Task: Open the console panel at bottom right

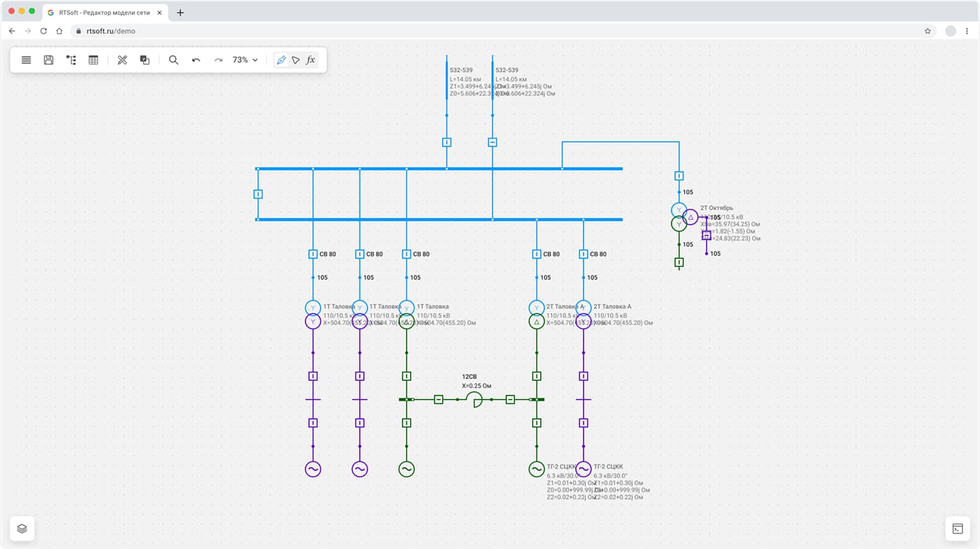Action: tap(957, 529)
